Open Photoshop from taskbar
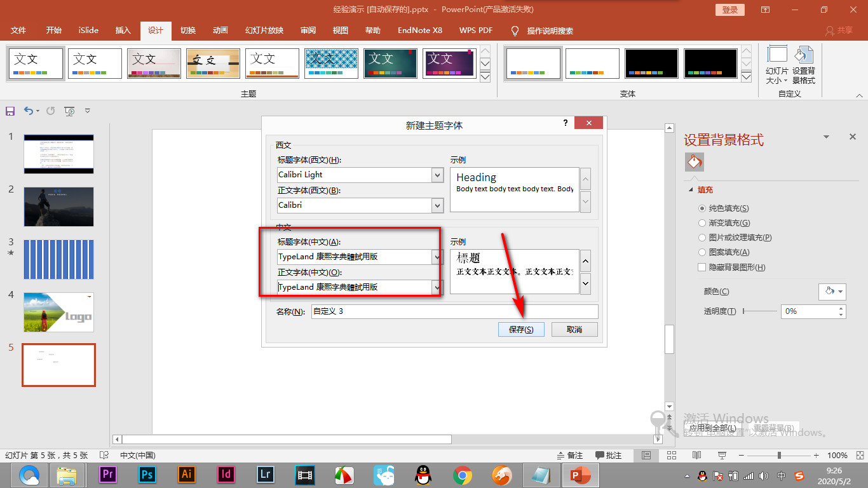 coord(147,475)
